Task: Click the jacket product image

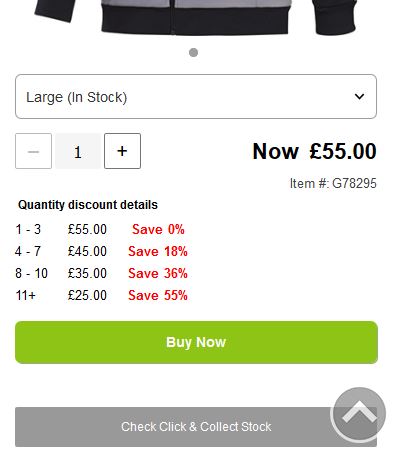Action: (196, 17)
